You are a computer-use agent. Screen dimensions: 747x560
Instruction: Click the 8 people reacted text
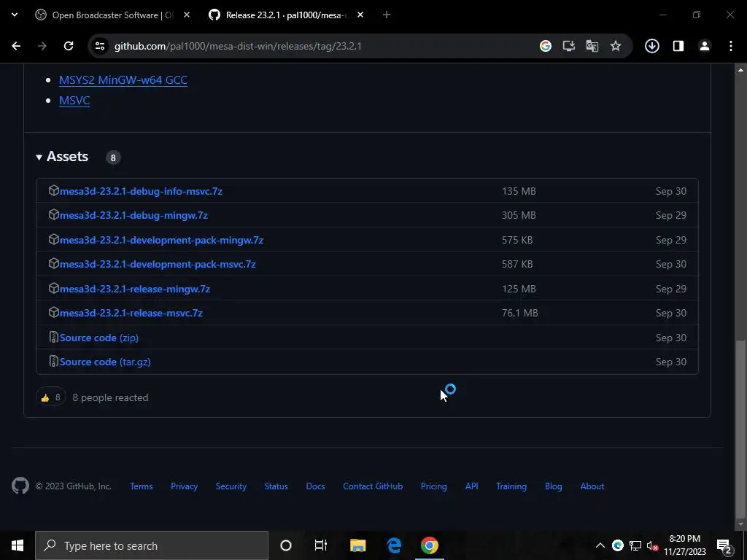tap(110, 397)
